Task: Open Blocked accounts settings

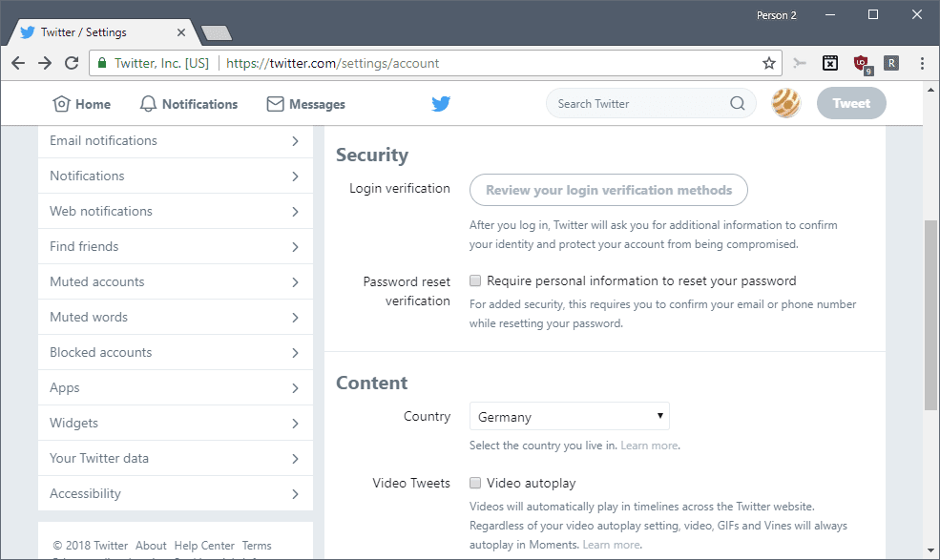Action: (x=176, y=353)
